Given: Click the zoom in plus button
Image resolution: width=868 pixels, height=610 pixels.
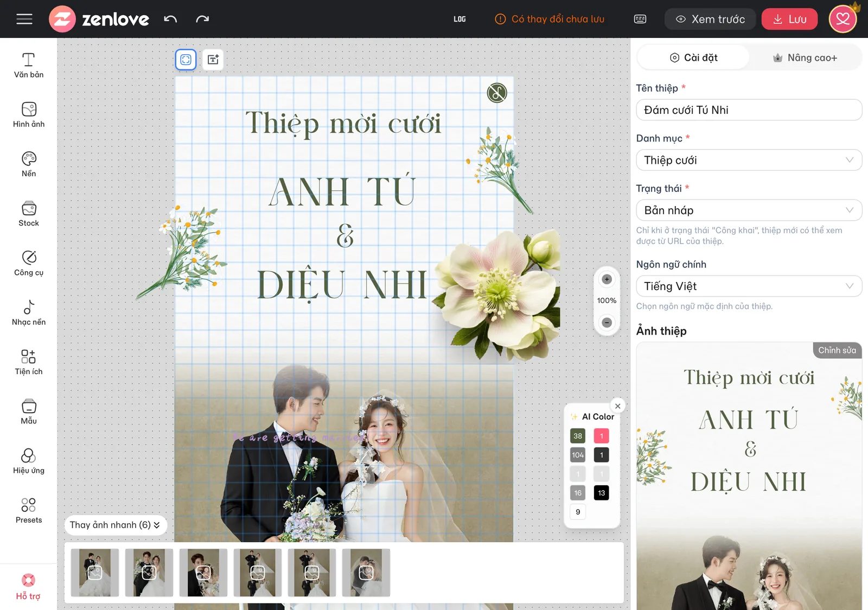Looking at the screenshot, I should pyautogui.click(x=607, y=279).
